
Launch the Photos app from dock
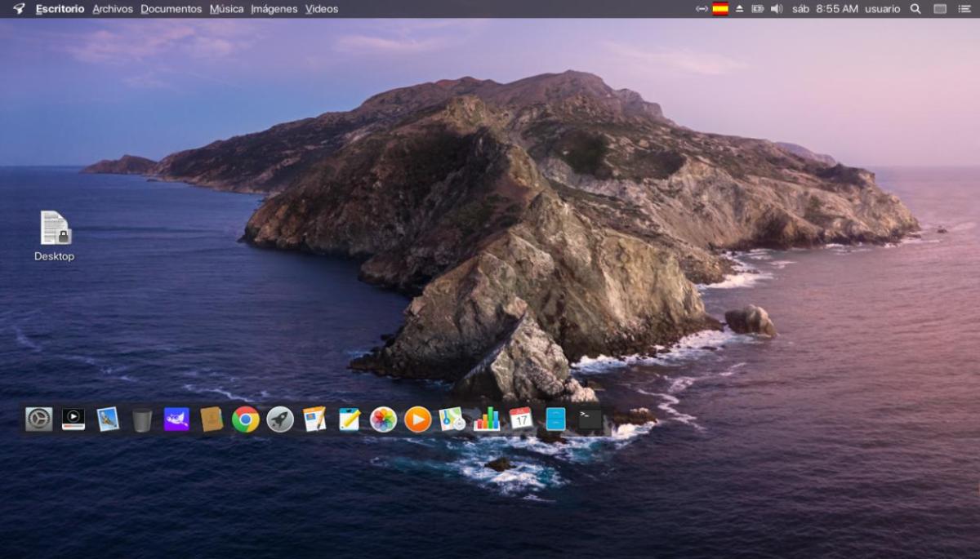pos(383,419)
